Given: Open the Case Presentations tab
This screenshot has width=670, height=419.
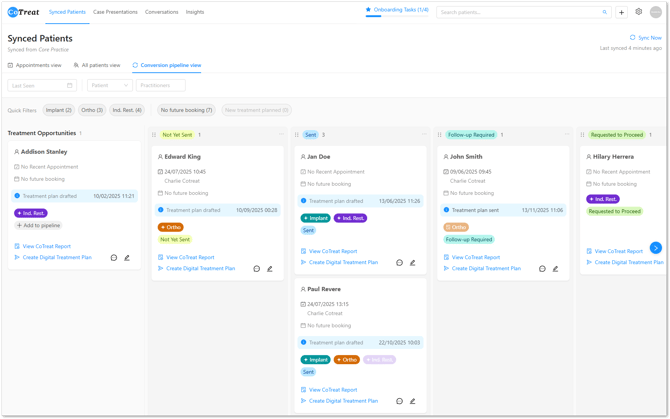Looking at the screenshot, I should click(x=115, y=12).
